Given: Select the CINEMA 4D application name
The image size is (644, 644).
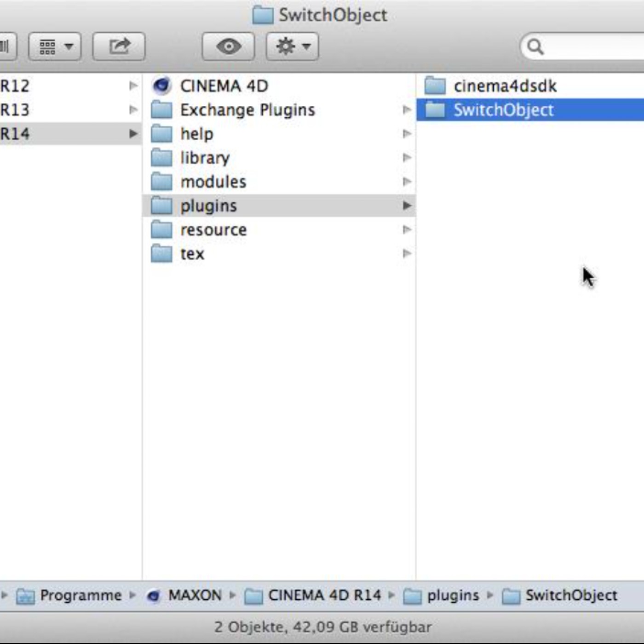Looking at the screenshot, I should click(x=224, y=86).
